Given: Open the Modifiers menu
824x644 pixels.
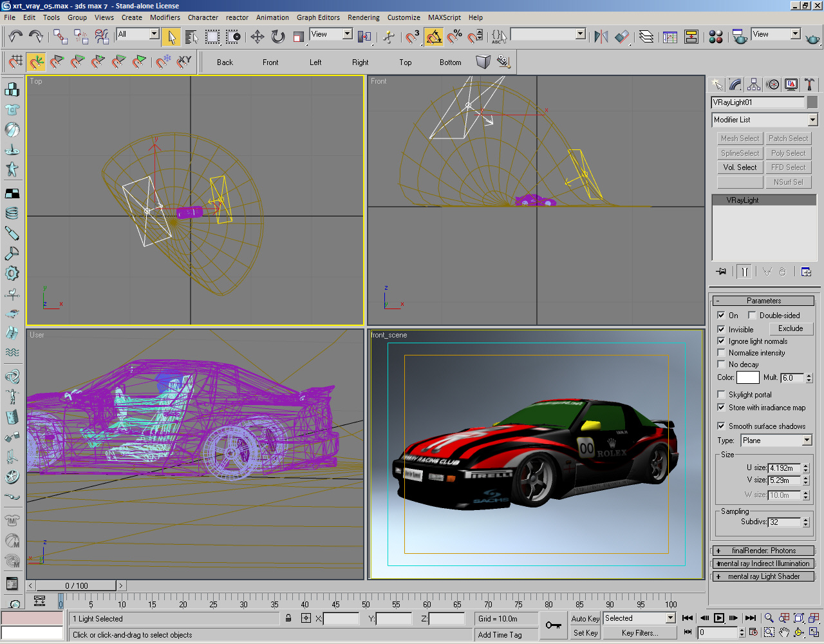Looking at the screenshot, I should pos(165,17).
